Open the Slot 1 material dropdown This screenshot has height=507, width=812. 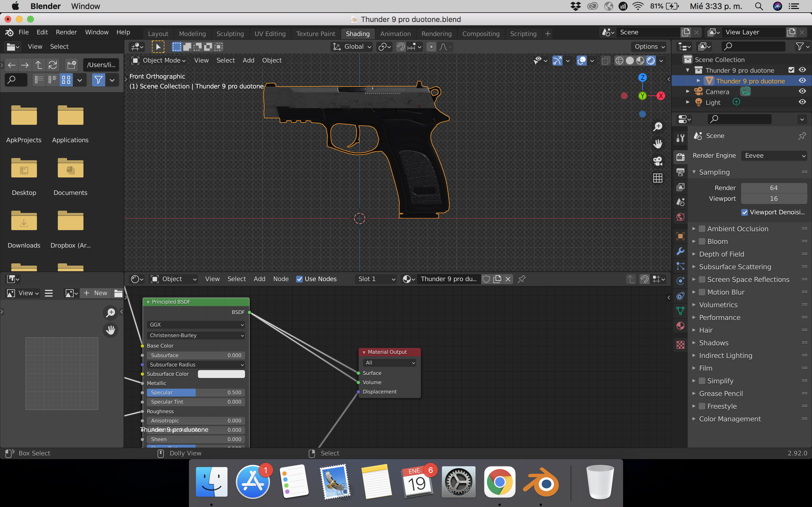pyautogui.click(x=376, y=279)
